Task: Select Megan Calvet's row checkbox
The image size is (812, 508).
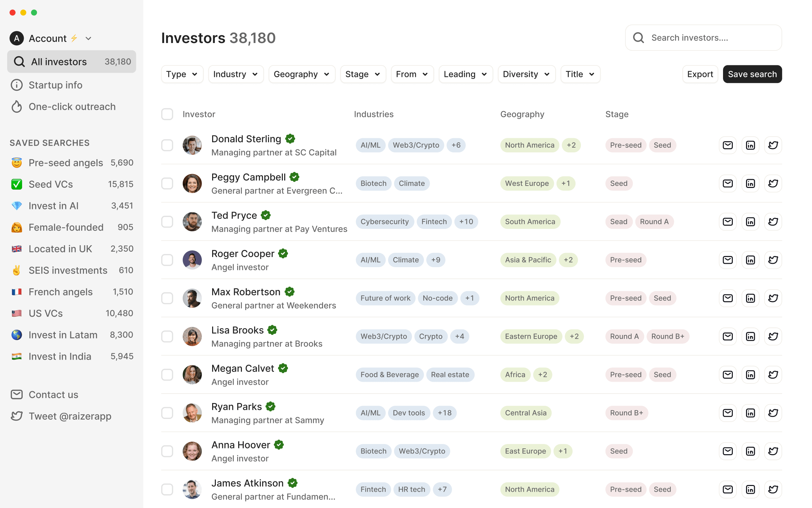Action: tap(167, 375)
